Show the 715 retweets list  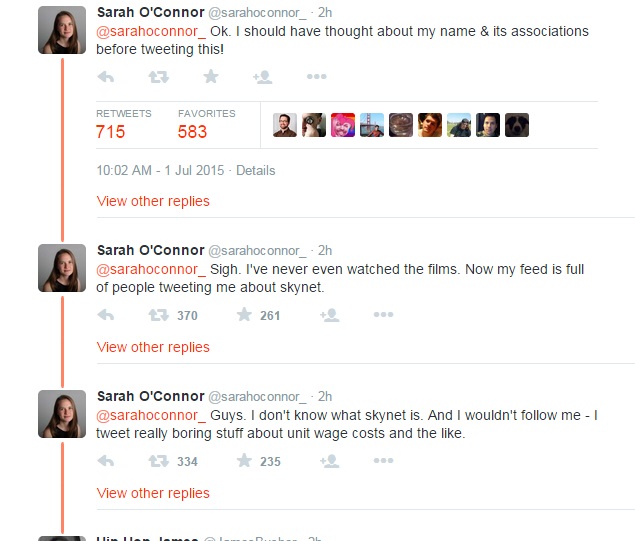tap(111, 131)
